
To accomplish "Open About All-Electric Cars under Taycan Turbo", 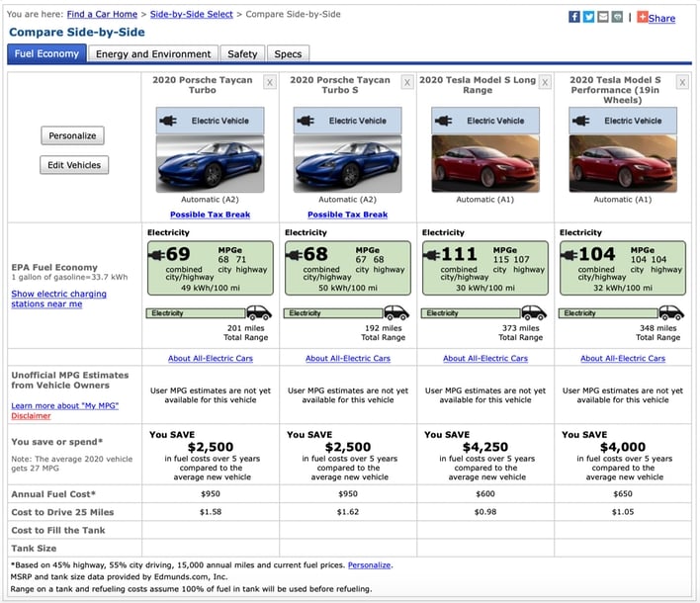I will (211, 359).
